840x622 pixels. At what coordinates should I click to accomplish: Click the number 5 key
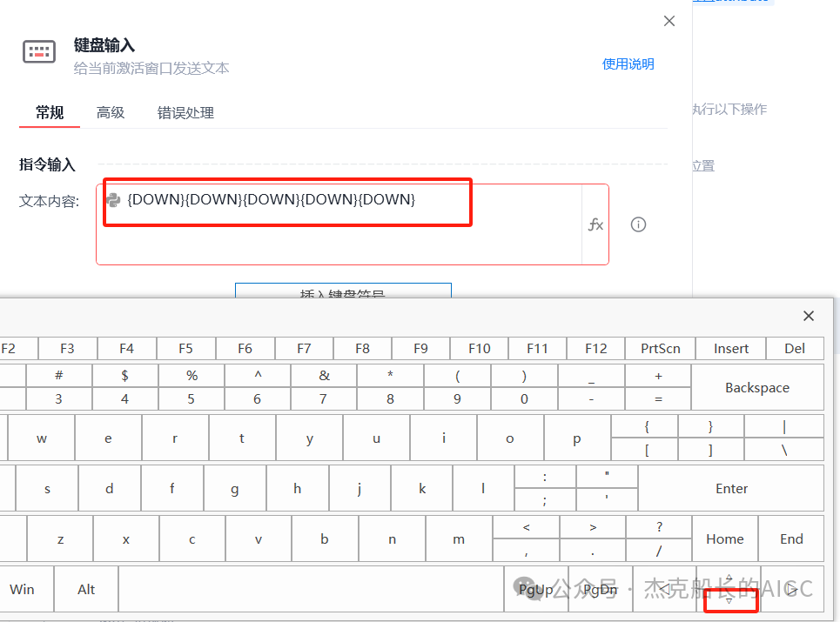[191, 398]
